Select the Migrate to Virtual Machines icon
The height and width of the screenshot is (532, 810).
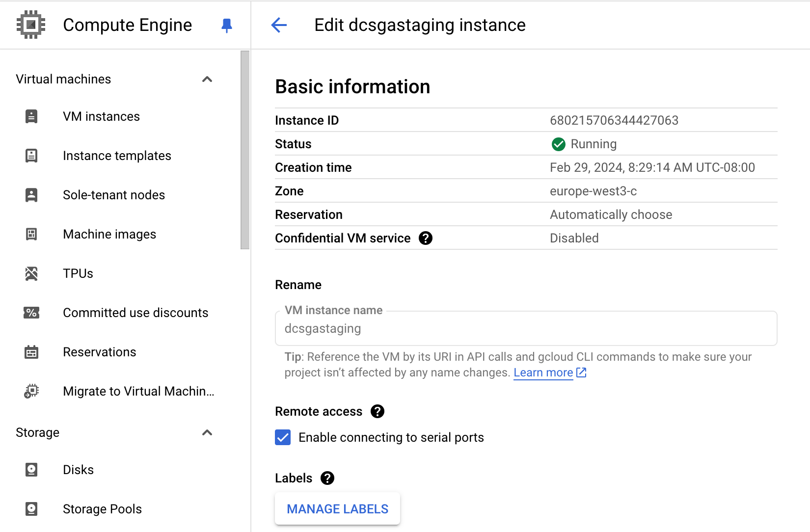tap(31, 391)
